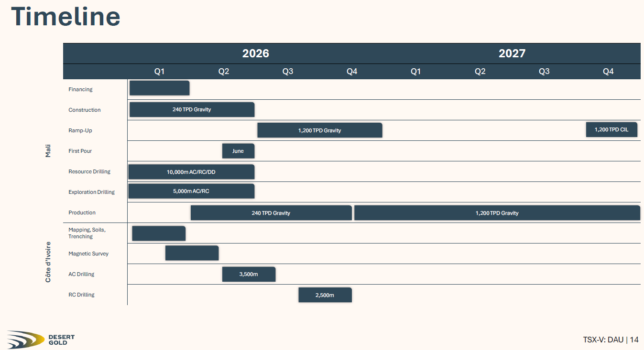The image size is (644, 350).
Task: Click the Mapping, Soils, Trenching bar
Action: point(159,233)
